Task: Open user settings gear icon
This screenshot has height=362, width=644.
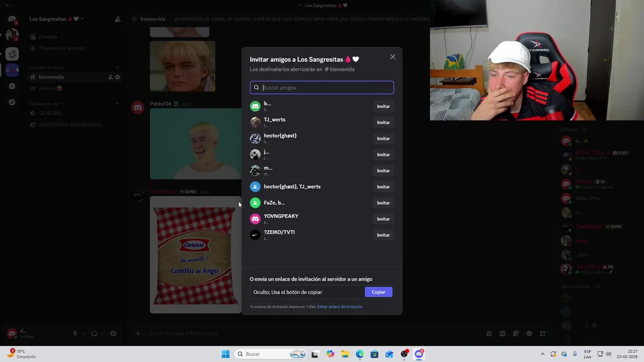Action: [x=113, y=333]
